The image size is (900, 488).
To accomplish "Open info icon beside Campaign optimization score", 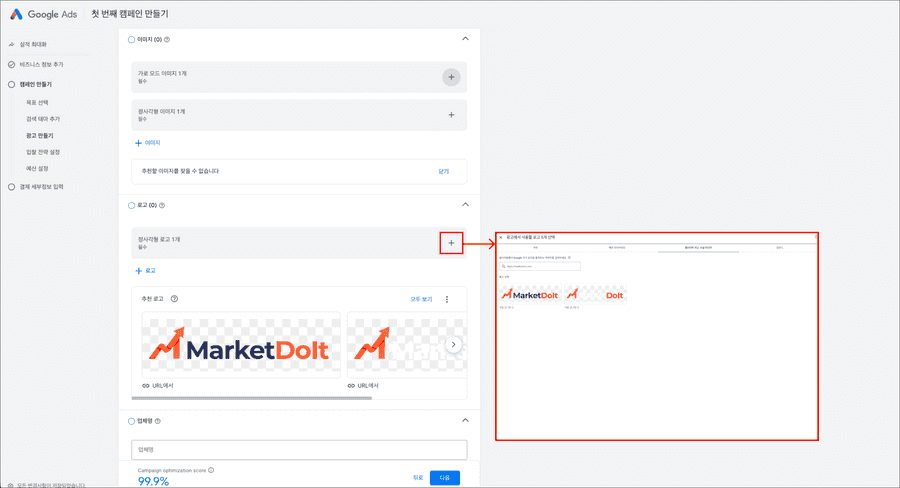I will coord(211,470).
